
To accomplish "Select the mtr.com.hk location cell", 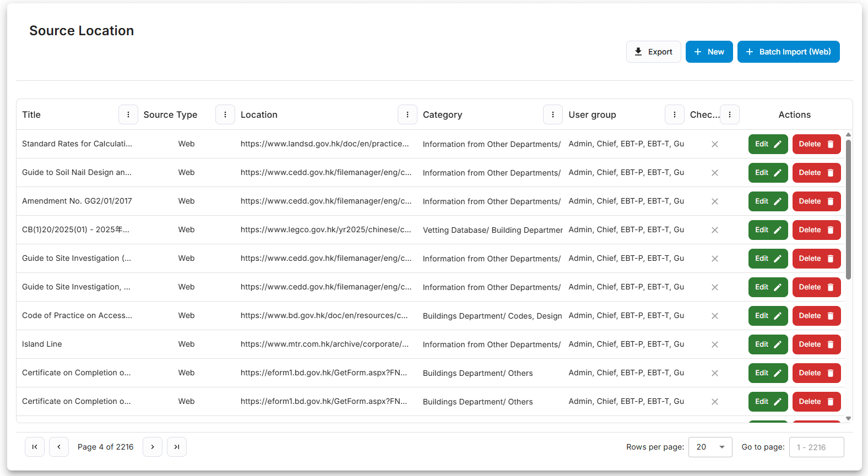I will tap(325, 344).
